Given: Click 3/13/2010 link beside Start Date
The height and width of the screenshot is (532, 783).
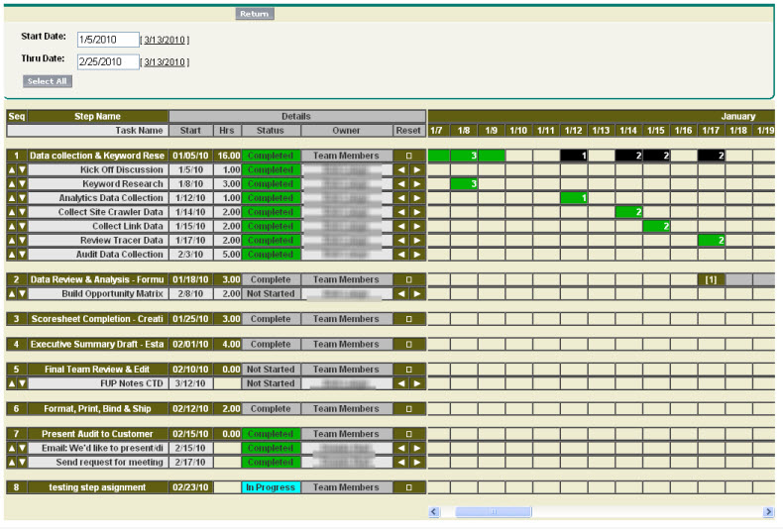Looking at the screenshot, I should click(x=165, y=40).
